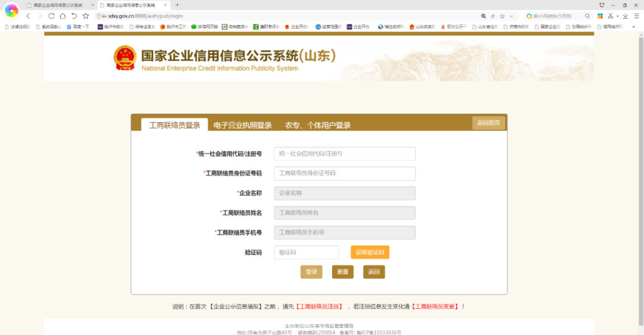Close the active second browser tab
The image size is (644, 335).
pyautogui.click(x=166, y=5)
